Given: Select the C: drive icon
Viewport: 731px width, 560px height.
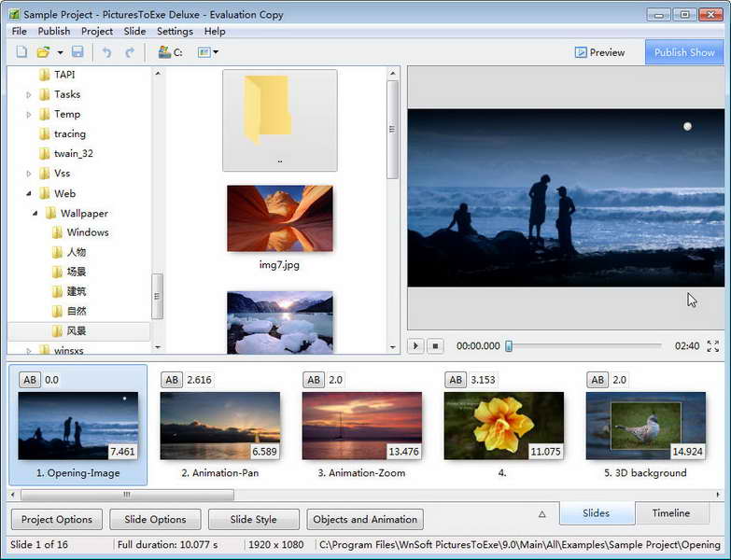Looking at the screenshot, I should tap(170, 52).
